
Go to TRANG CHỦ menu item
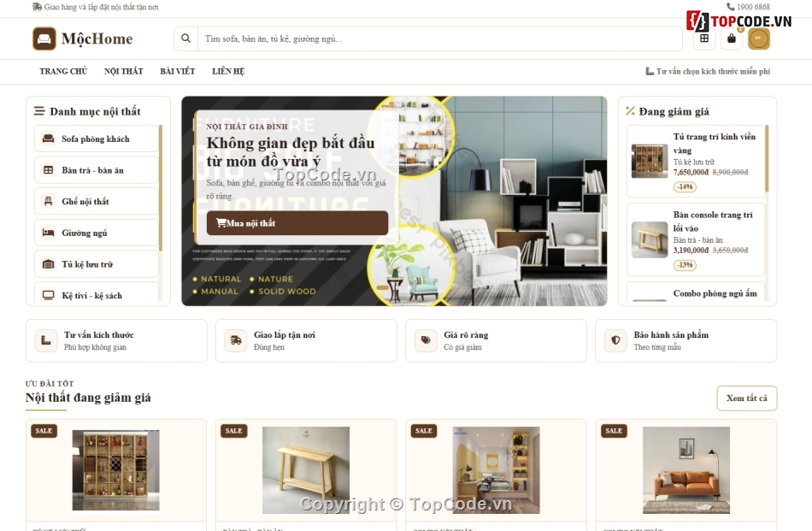pos(63,72)
